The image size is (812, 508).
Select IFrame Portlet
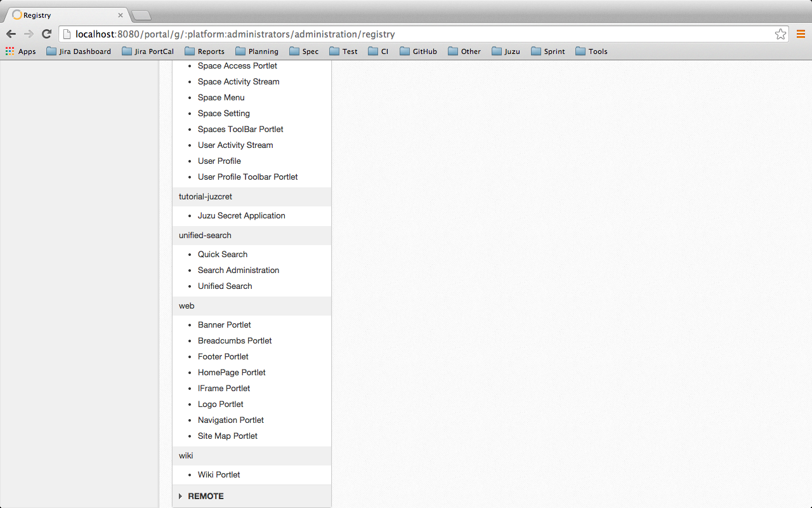click(224, 389)
